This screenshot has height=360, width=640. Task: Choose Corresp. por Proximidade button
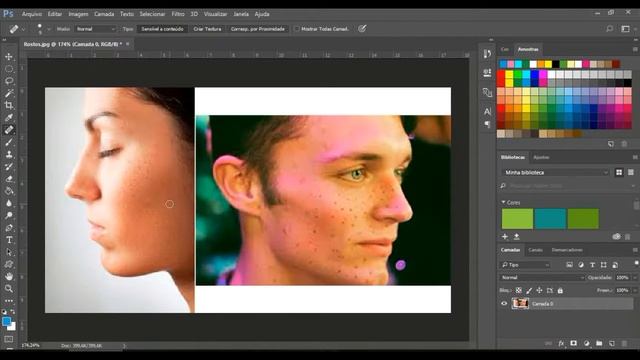[258, 29]
